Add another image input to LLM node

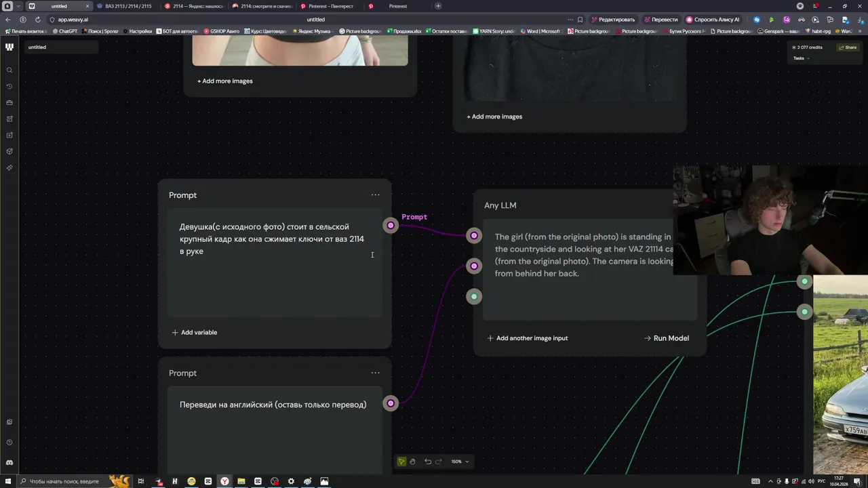(x=528, y=338)
